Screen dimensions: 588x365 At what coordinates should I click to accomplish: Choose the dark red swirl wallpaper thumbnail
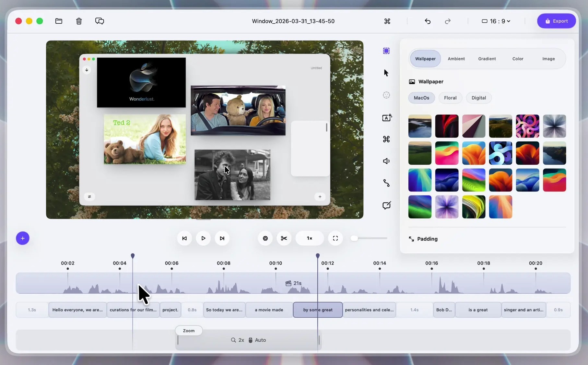pos(447,126)
